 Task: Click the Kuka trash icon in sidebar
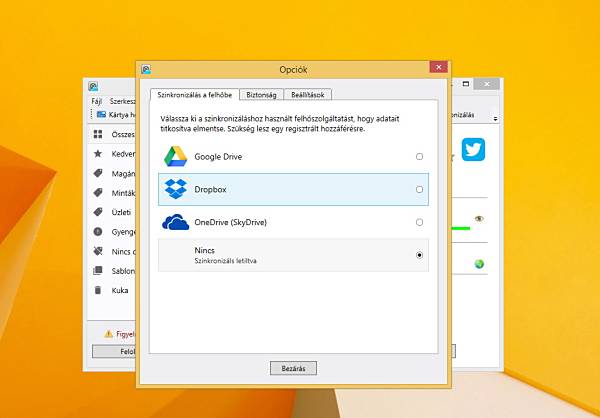98,290
